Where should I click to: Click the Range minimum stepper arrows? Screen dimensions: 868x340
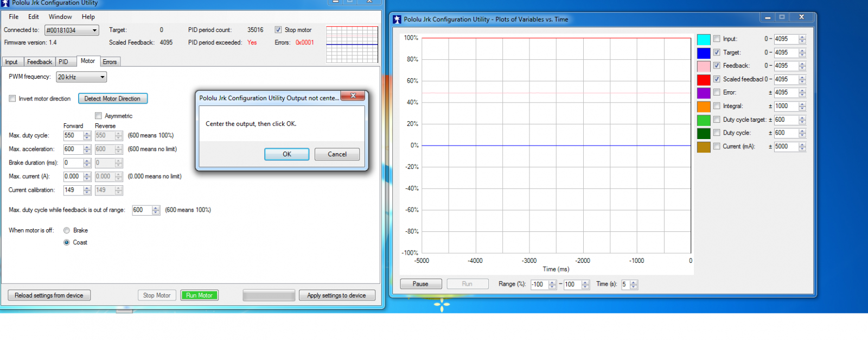point(552,285)
